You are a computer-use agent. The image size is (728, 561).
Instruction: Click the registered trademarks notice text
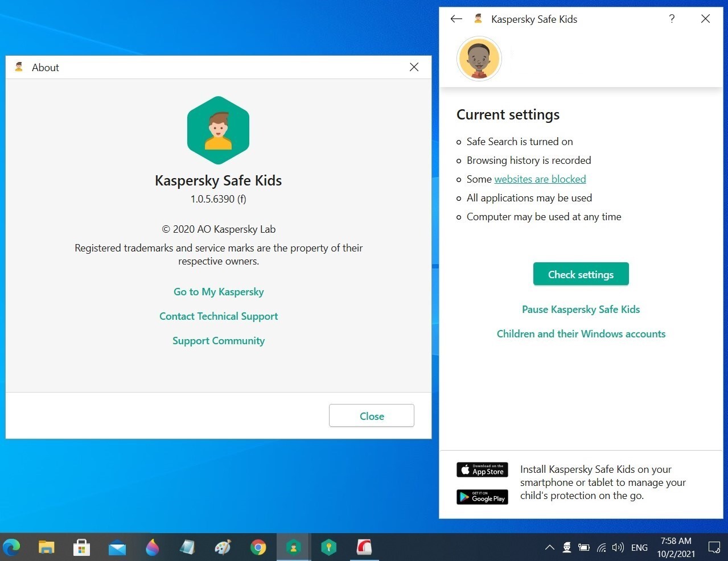click(x=219, y=254)
